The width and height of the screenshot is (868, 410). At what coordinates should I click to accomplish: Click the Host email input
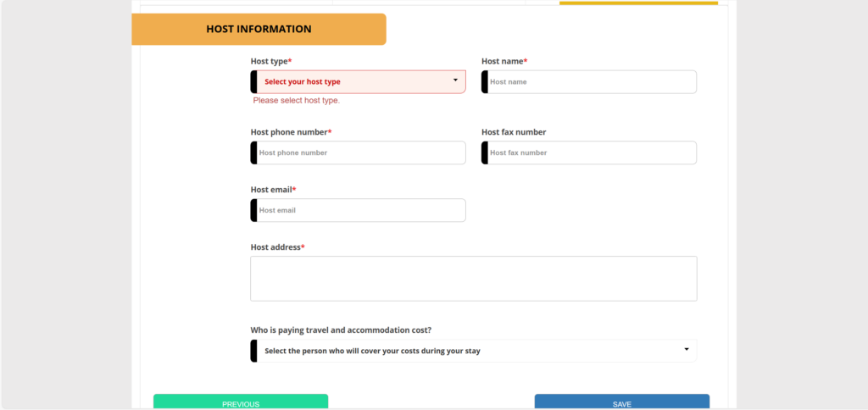click(360, 211)
